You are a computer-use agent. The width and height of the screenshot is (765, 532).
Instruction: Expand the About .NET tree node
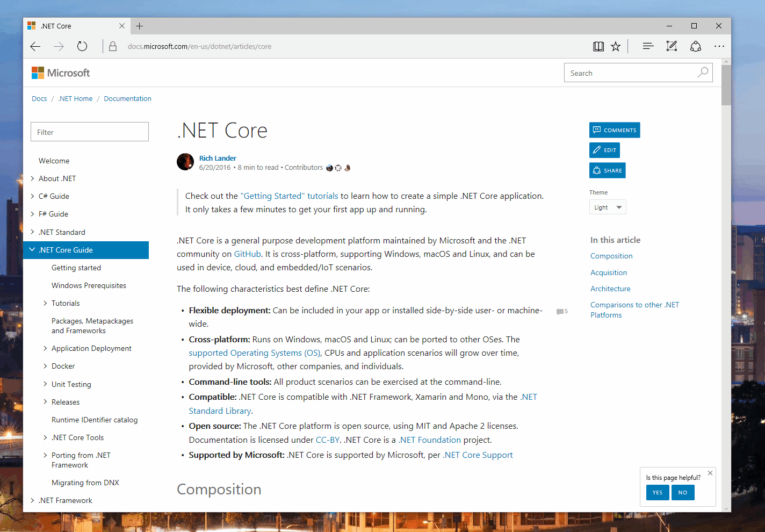coord(32,178)
